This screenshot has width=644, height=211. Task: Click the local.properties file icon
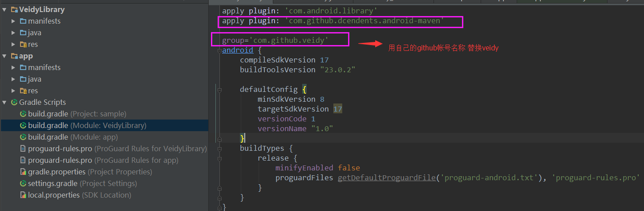23,195
